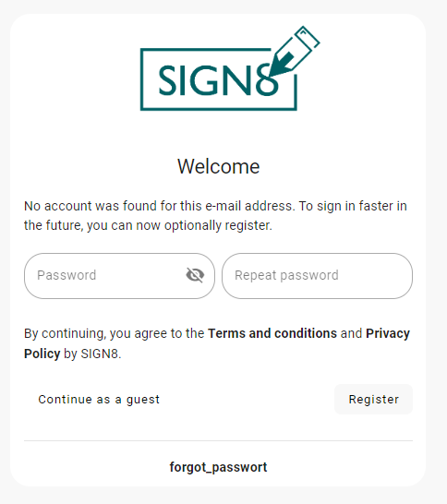Click the pen icon in SIGN8 logo
The width and height of the screenshot is (447, 504).
(x=295, y=52)
